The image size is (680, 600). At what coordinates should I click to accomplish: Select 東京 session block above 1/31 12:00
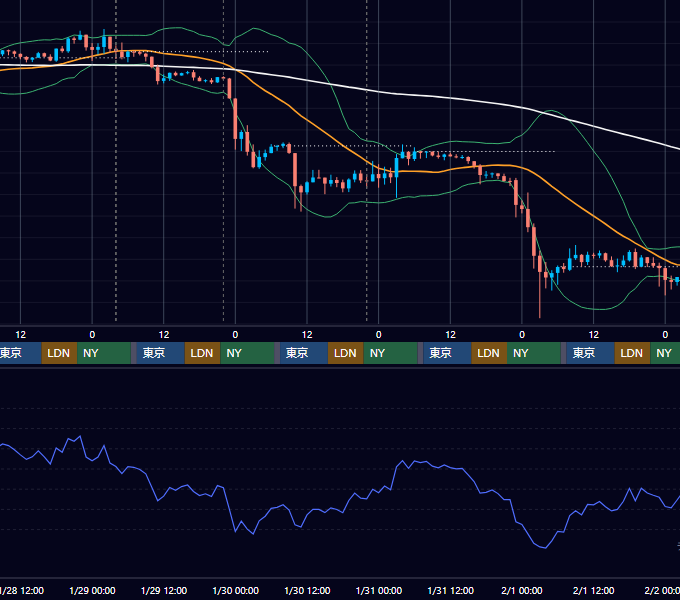pyautogui.click(x=447, y=353)
